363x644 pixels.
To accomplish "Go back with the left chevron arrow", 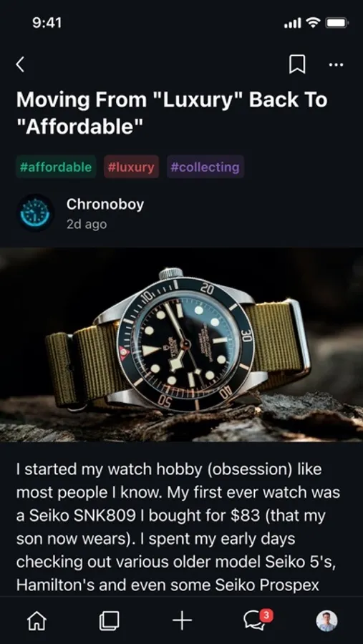I will pos(20,64).
